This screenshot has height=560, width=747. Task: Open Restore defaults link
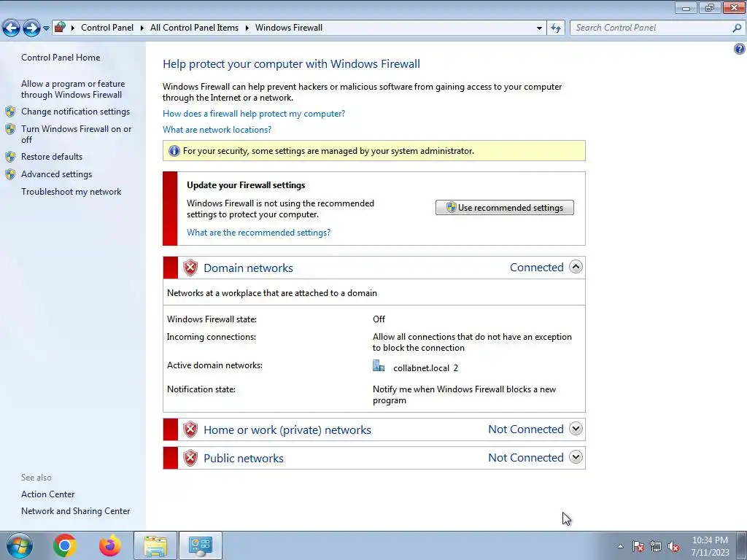tap(52, 157)
